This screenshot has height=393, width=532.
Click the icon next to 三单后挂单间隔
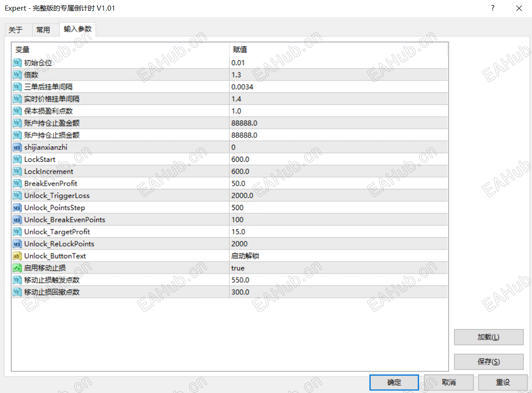(x=17, y=87)
